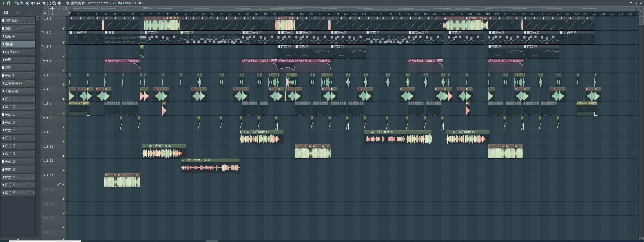Screen dimensions: 644x242
Task: Toggle the mute switch on Track 5
Action: [63, 85]
